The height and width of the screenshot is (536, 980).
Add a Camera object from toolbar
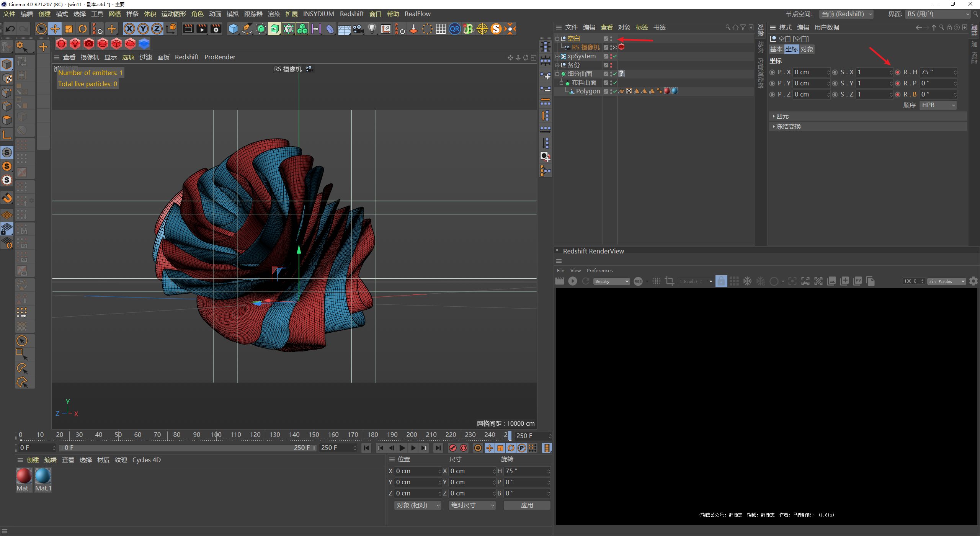(x=358, y=29)
